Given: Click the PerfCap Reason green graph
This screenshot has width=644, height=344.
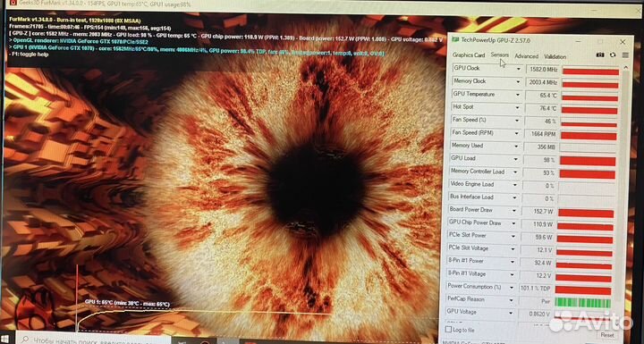Looking at the screenshot, I should coord(583,303).
